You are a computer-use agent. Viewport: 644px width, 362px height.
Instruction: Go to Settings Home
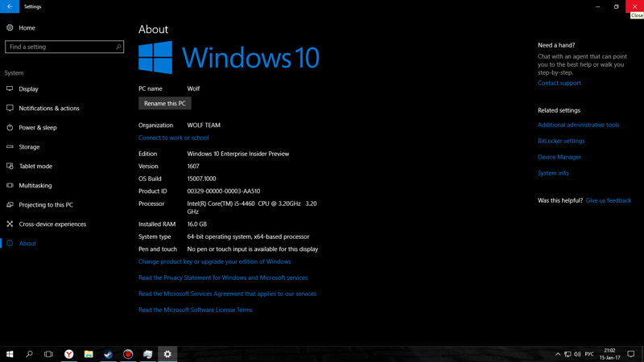27,27
